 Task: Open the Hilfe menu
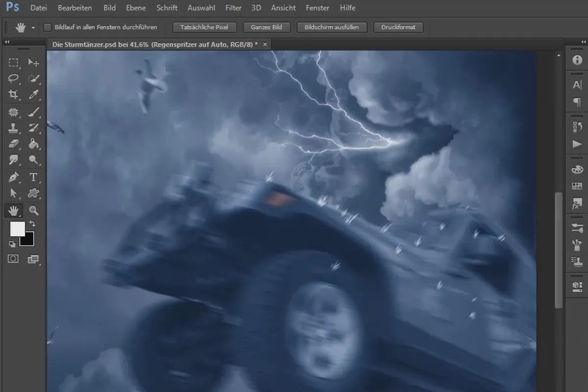pos(347,8)
